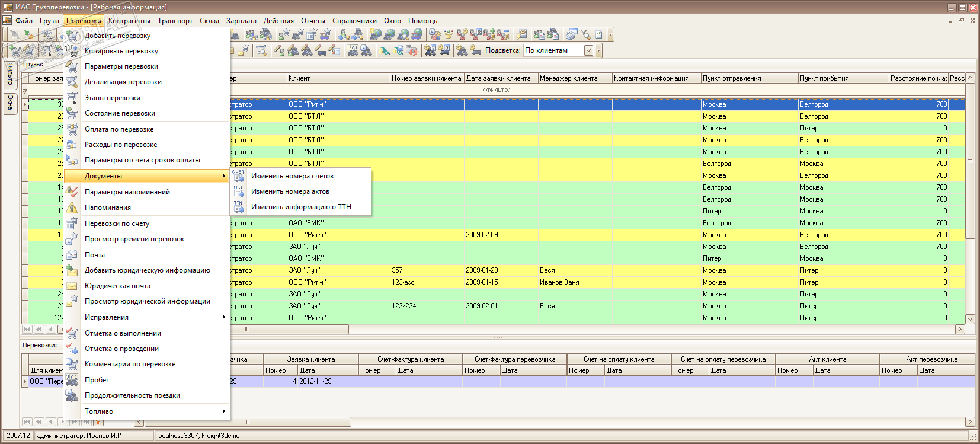The height and width of the screenshot is (444, 980).
Task: Click the envelope icon beside 'Юридическая почта'
Action: [72, 286]
